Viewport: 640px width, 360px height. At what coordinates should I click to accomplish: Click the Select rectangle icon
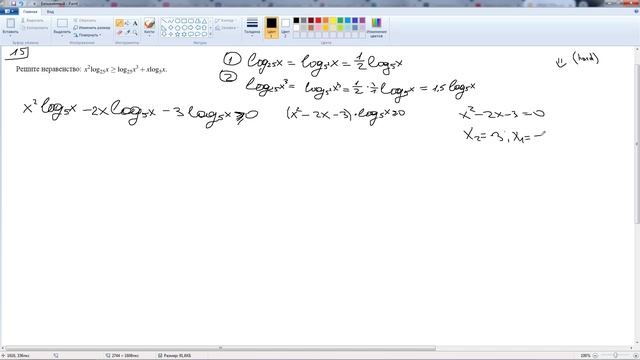[x=62, y=23]
